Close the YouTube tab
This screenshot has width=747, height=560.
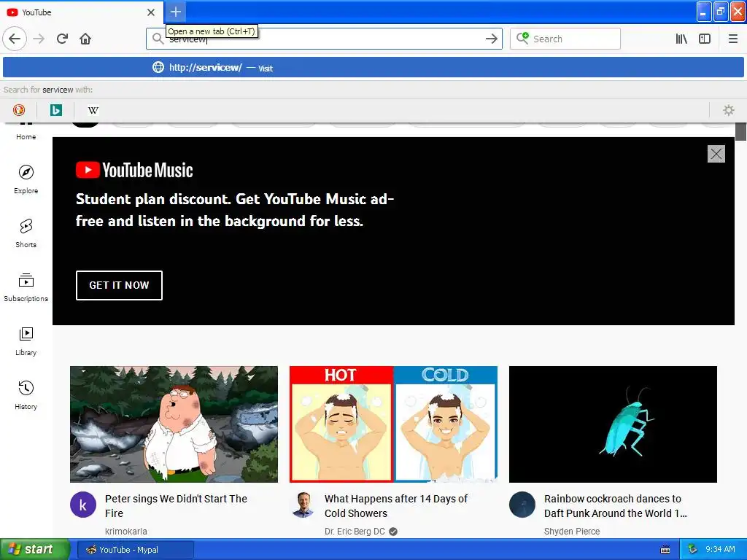click(151, 12)
